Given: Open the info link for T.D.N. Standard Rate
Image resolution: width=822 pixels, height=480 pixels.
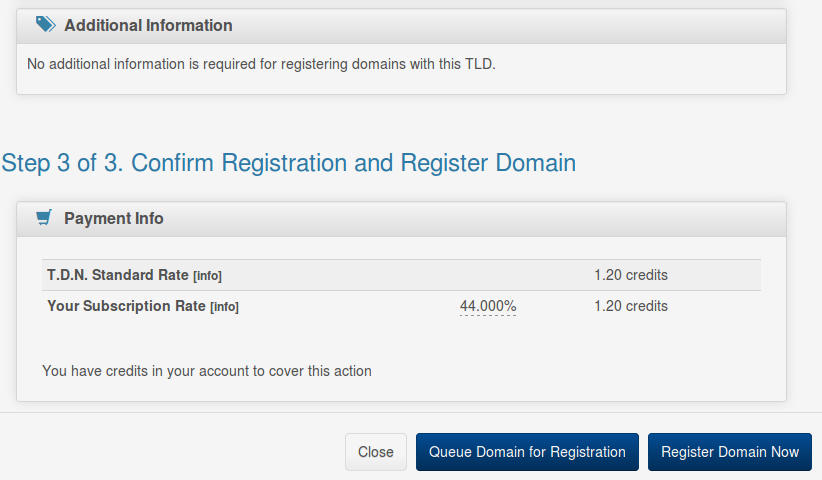Looking at the screenshot, I should (x=208, y=276).
